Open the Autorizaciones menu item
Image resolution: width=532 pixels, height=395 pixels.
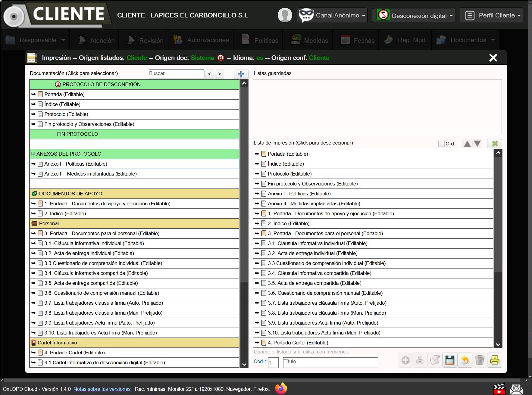click(x=201, y=40)
